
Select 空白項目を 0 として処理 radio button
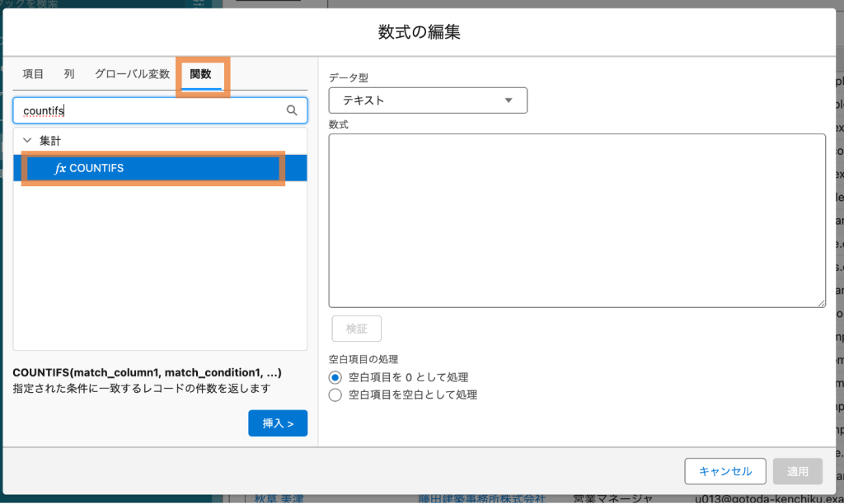[335, 377]
